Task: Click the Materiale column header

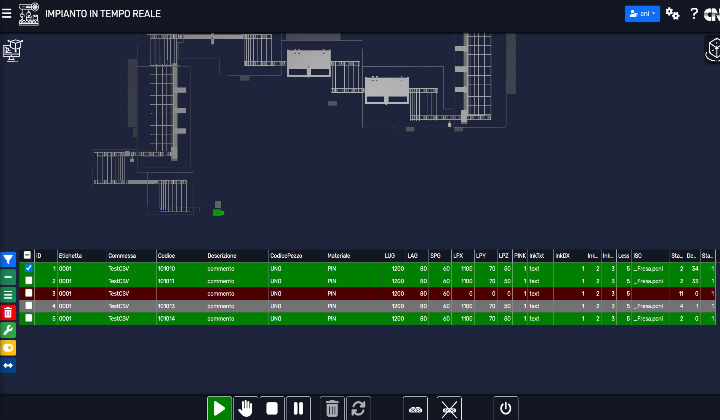Action: click(x=354, y=256)
